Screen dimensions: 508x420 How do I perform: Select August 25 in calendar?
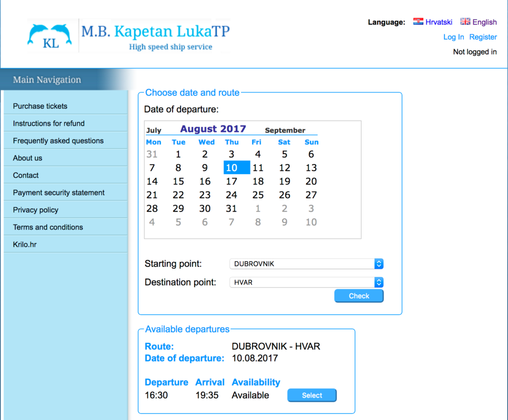[x=258, y=195]
